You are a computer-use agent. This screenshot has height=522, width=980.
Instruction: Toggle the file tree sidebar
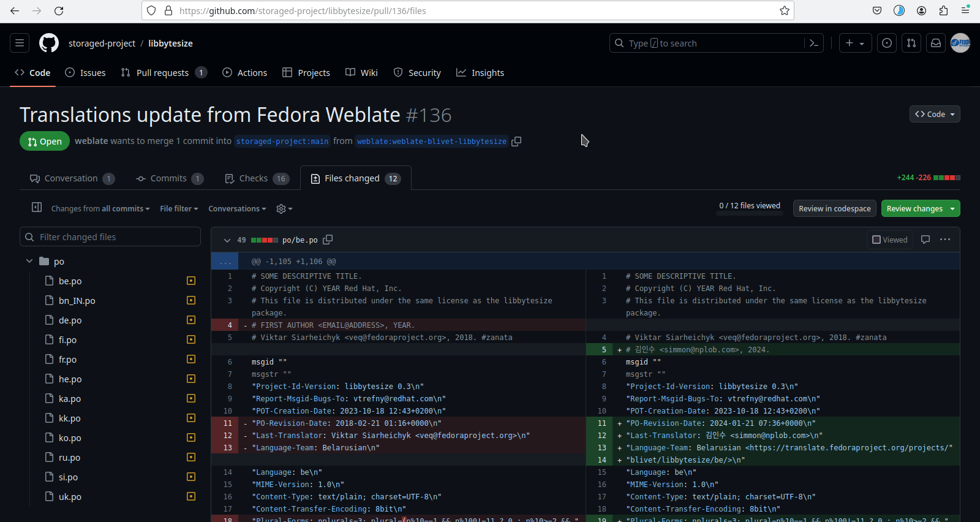pyautogui.click(x=37, y=208)
